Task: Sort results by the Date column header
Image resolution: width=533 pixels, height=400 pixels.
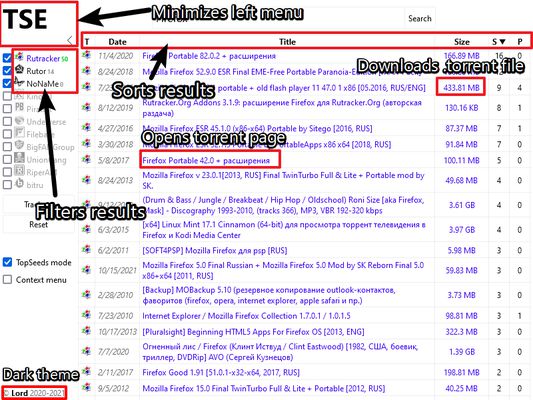Action: [117, 41]
